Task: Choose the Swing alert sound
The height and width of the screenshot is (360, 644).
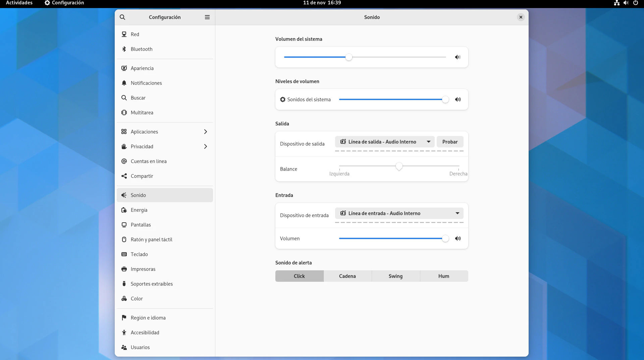Action: (395, 276)
